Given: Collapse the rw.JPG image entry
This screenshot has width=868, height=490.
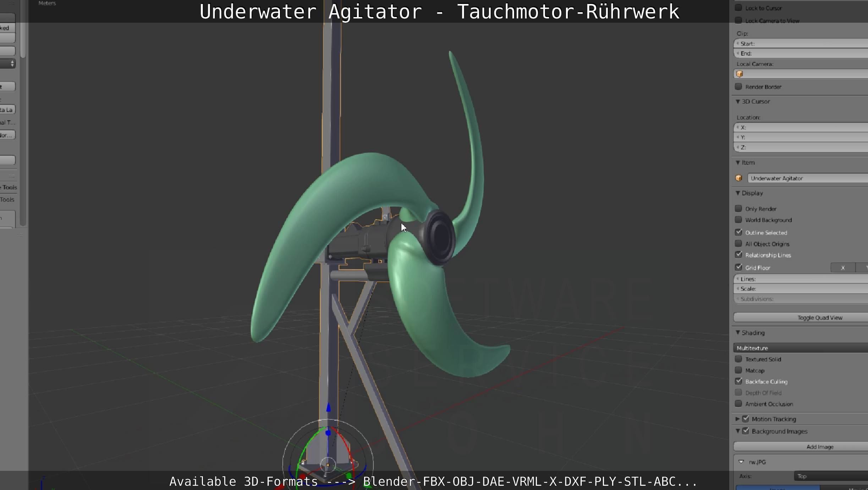Looking at the screenshot, I should click(741, 462).
